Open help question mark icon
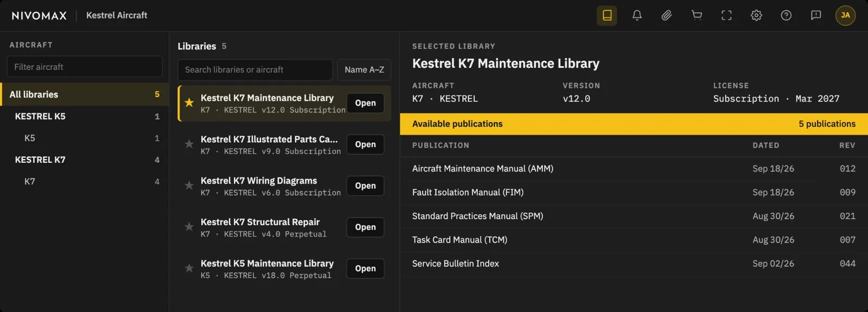Viewport: 868px width, 312px height. (786, 15)
